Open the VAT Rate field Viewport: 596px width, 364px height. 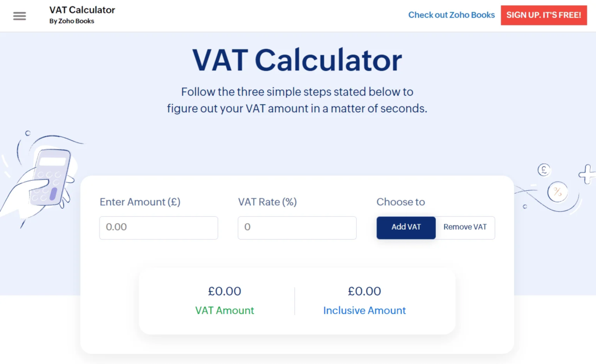(297, 227)
